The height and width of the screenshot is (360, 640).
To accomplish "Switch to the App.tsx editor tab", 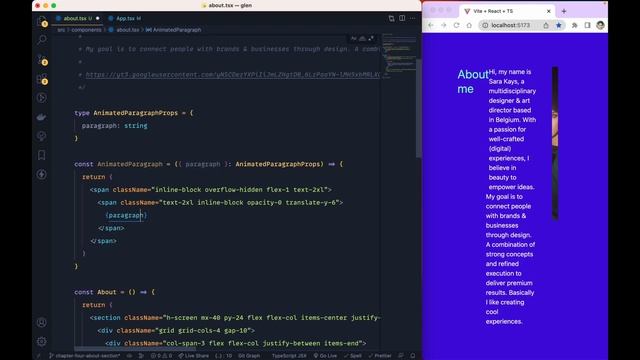I will (x=125, y=18).
